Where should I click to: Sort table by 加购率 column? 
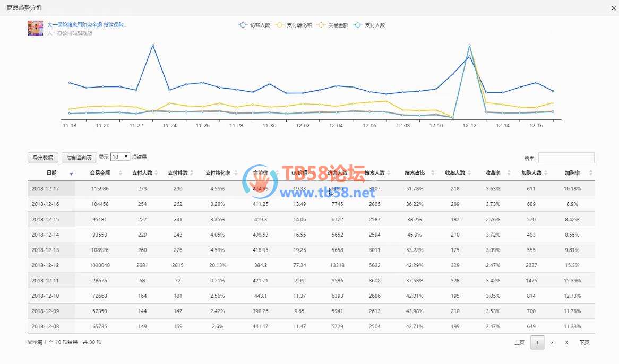572,173
